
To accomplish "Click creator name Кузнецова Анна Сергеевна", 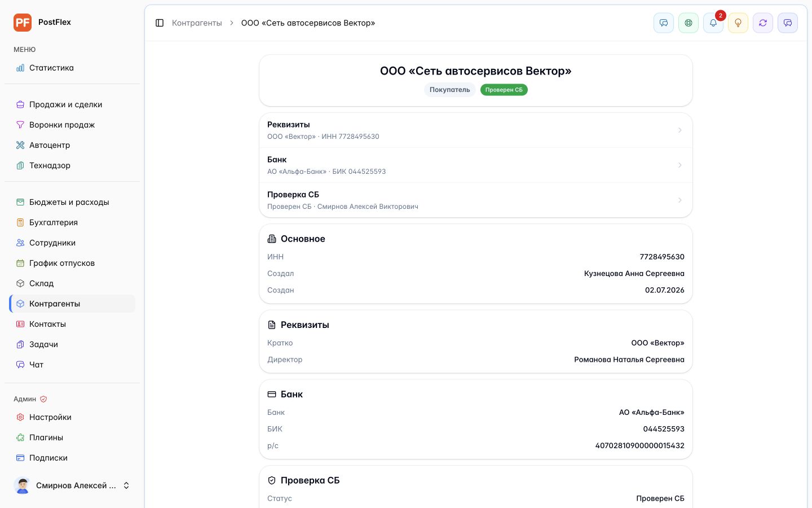I will (634, 274).
